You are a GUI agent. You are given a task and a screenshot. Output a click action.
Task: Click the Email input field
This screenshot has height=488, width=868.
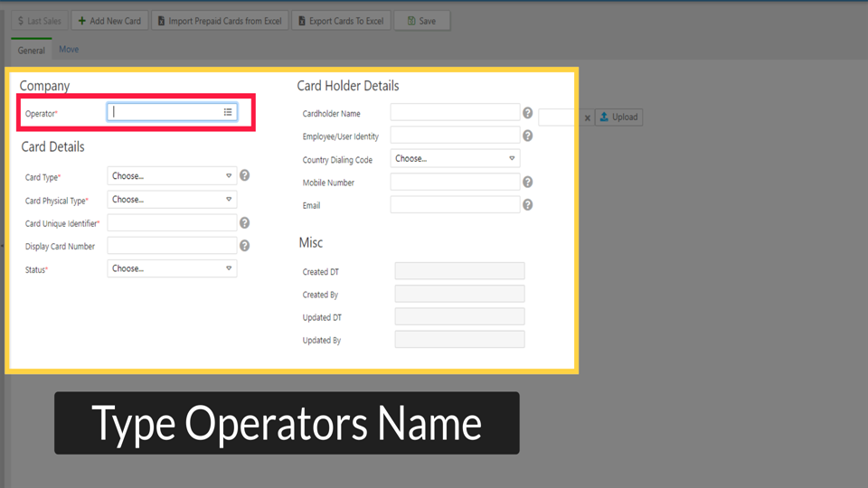(455, 205)
